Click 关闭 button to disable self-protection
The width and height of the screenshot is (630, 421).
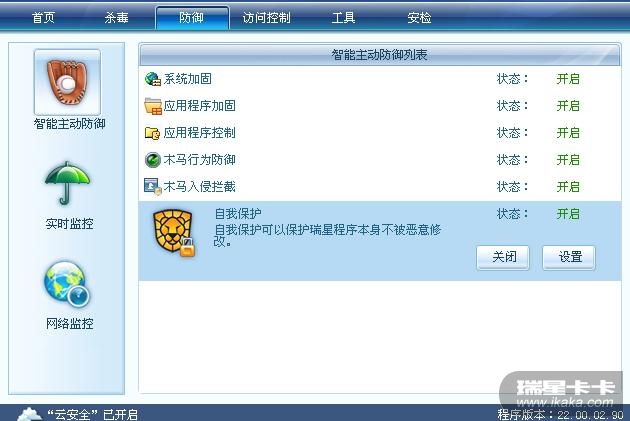pyautogui.click(x=503, y=257)
